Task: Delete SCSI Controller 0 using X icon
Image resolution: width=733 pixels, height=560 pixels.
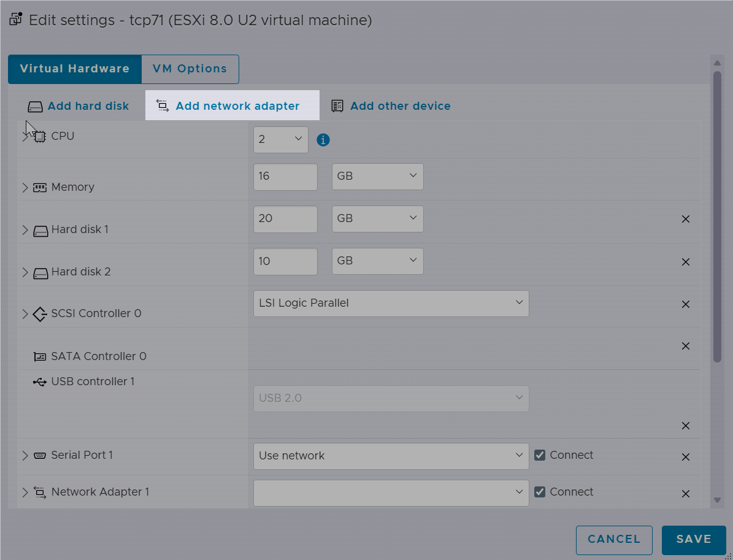Action: tap(686, 304)
